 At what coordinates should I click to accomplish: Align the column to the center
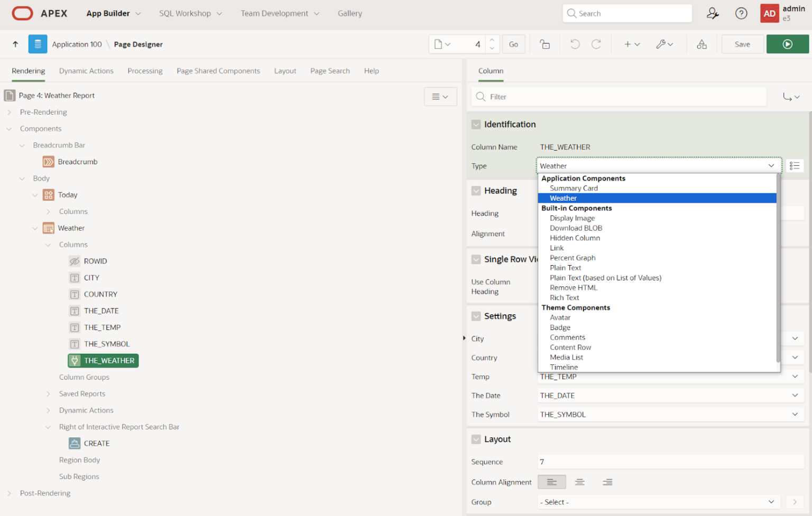[580, 482]
